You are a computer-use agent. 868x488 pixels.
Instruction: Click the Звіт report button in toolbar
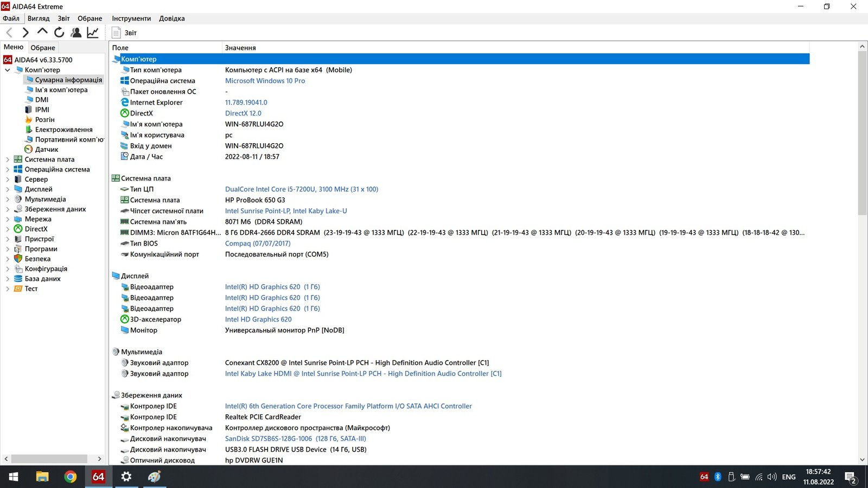(x=124, y=33)
